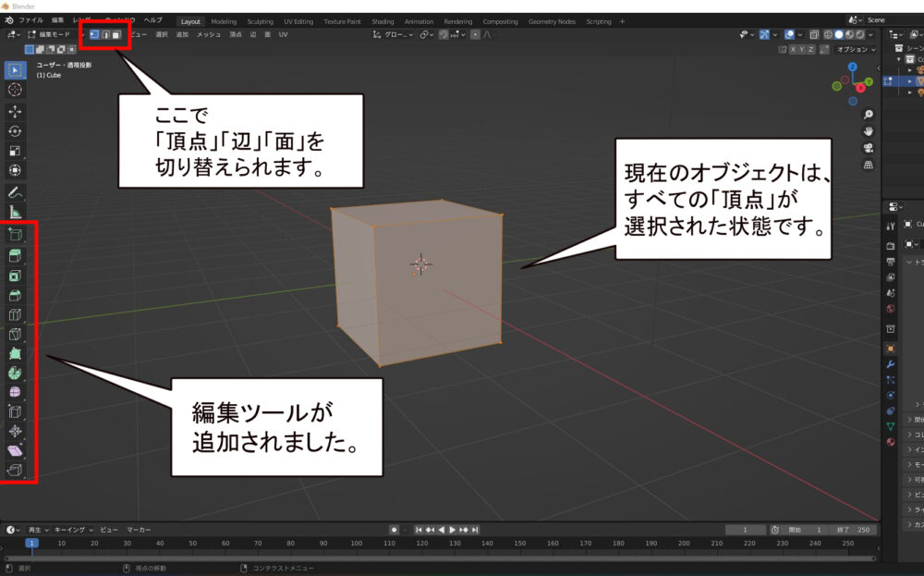The width and height of the screenshot is (924, 576).
Task: Click the zoom magnifier viewport icon
Action: tap(868, 115)
